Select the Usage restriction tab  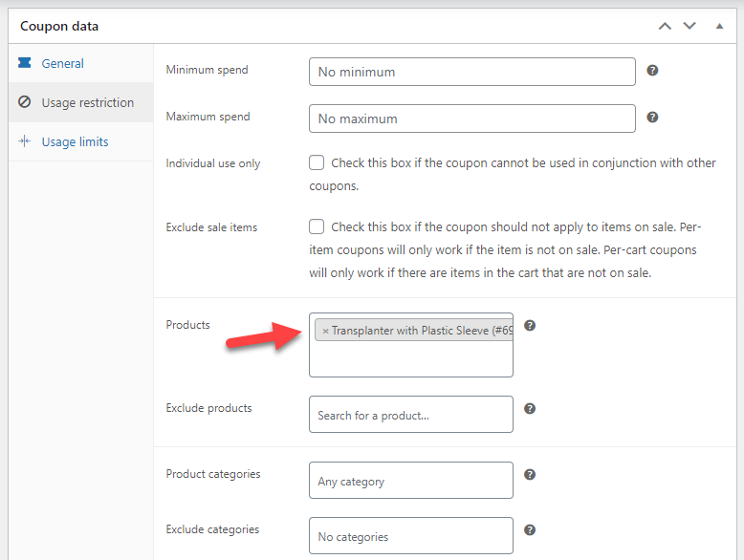pos(80,102)
